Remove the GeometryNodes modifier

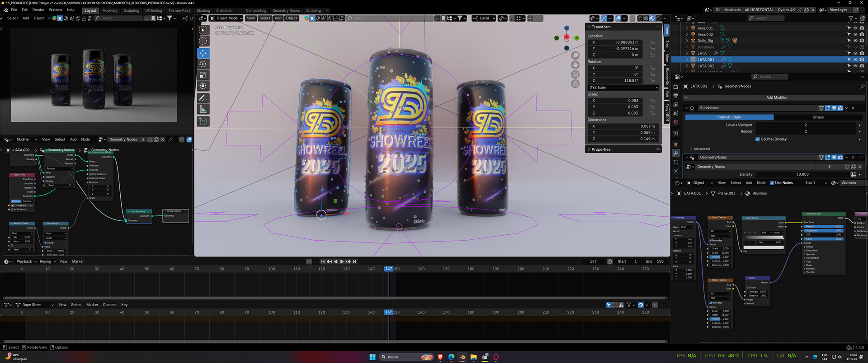(853, 158)
